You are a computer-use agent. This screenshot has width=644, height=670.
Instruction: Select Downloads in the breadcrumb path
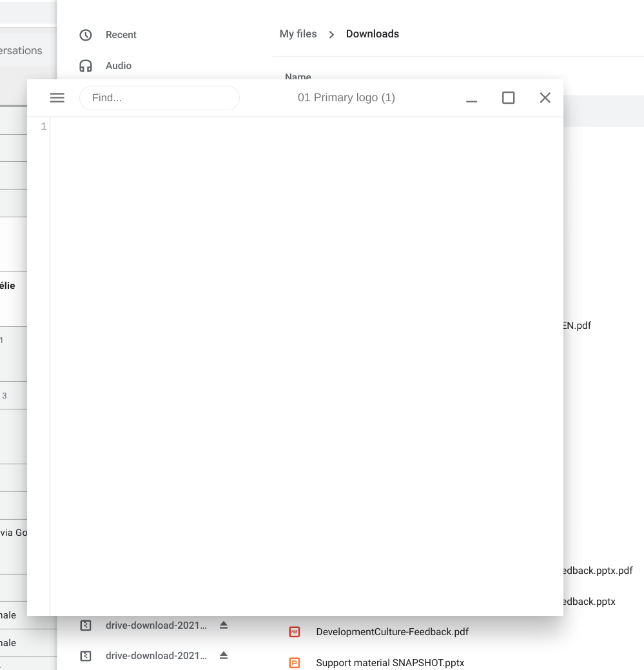(372, 34)
